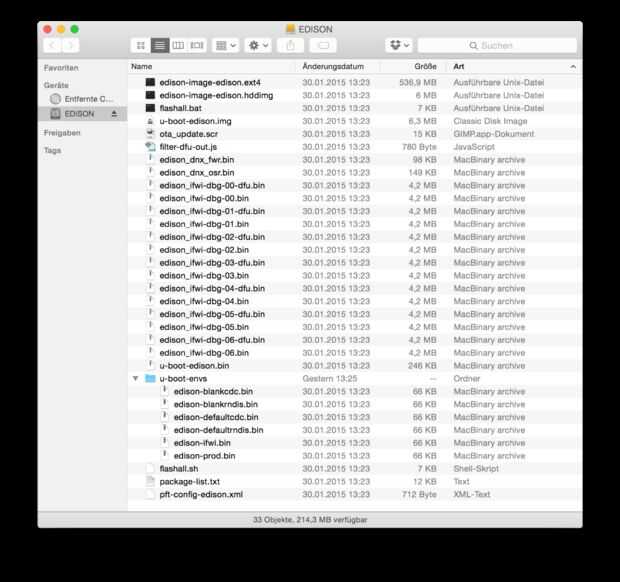Image resolution: width=620 pixels, height=582 pixels.
Task: Select the pft-config-edison.xml file icon
Action: pos(150,494)
